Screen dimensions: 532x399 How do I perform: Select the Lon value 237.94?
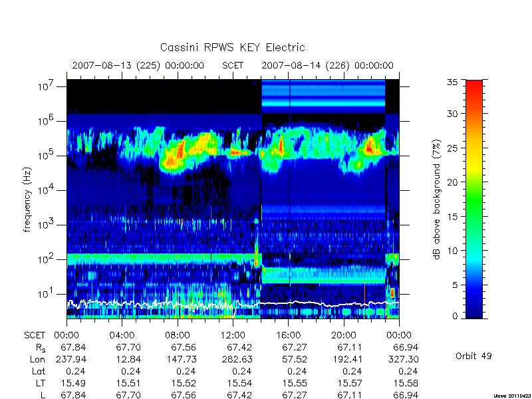coord(70,359)
